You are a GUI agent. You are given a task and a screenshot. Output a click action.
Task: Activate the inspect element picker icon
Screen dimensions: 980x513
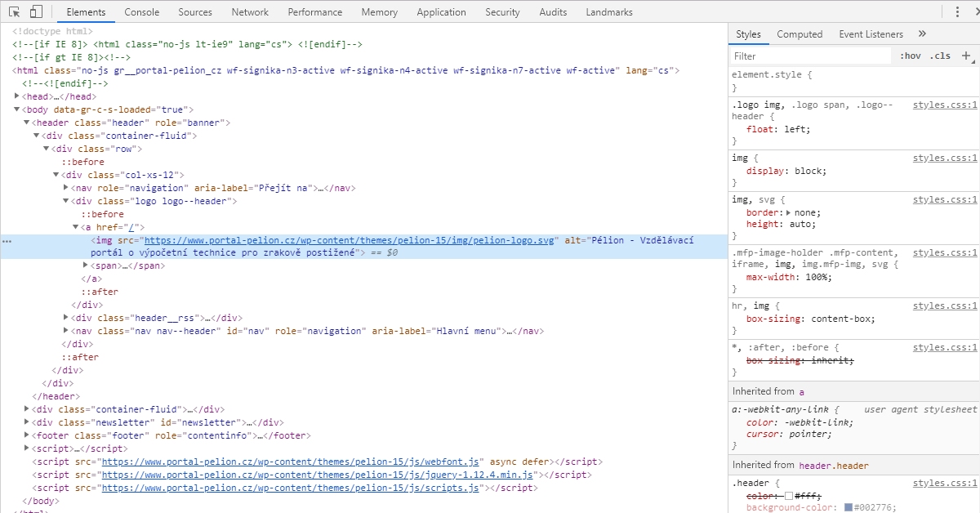pos(15,11)
